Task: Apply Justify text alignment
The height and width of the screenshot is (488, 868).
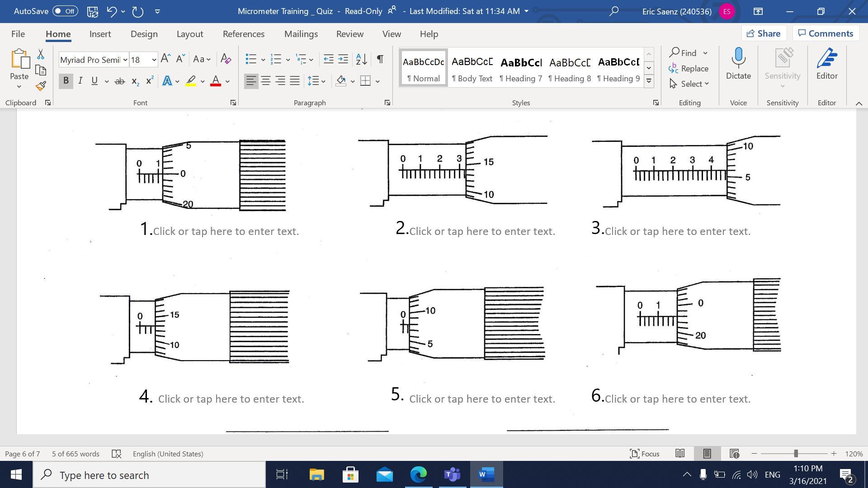Action: pyautogui.click(x=295, y=81)
